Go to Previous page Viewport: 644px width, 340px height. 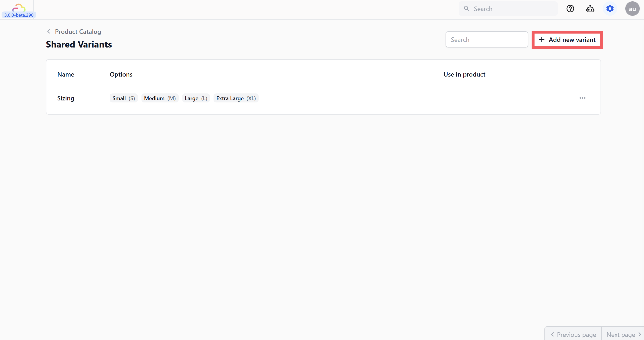point(573,335)
